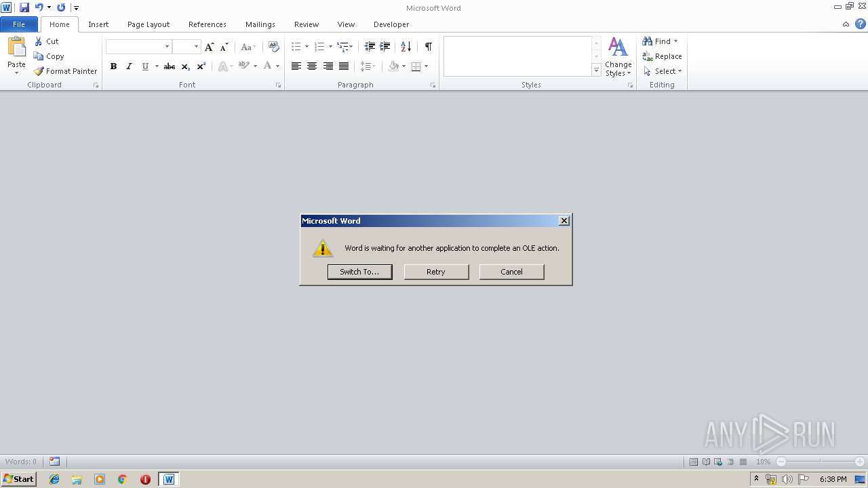Toggle Show/Hide paragraph marks
This screenshot has height=488, width=868.
[429, 47]
